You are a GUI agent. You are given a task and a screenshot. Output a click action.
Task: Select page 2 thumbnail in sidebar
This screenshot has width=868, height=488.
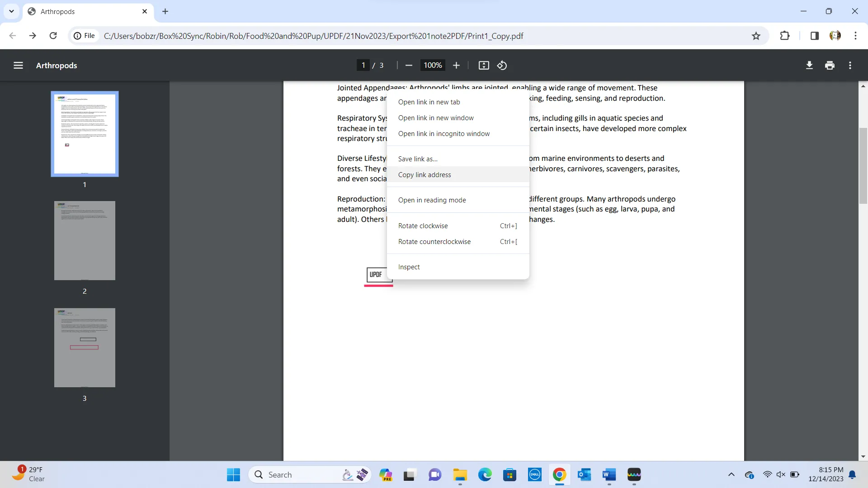[85, 240]
